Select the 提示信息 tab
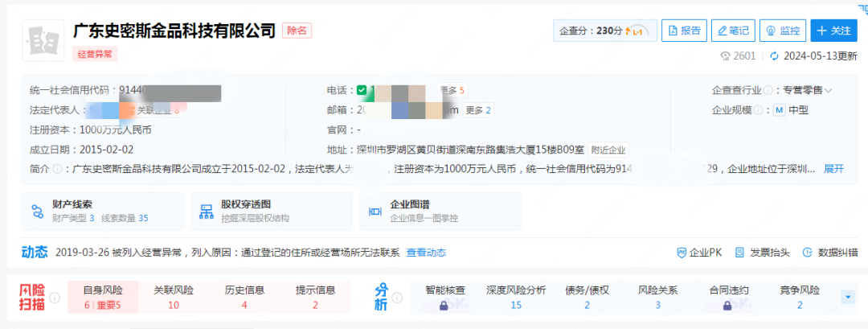The height and width of the screenshot is (329, 868). coord(316,298)
